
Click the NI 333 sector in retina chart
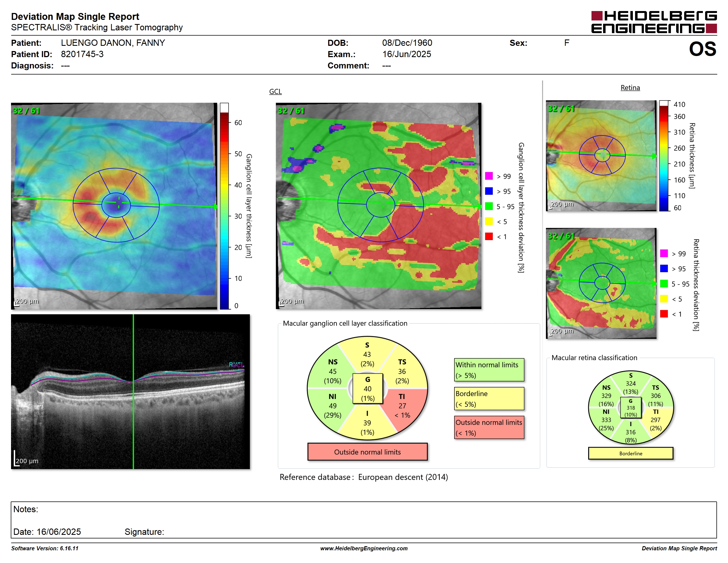[606, 420]
